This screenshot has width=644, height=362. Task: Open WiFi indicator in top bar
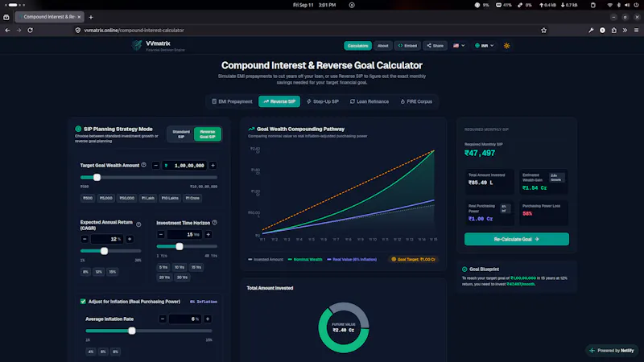(610, 5)
